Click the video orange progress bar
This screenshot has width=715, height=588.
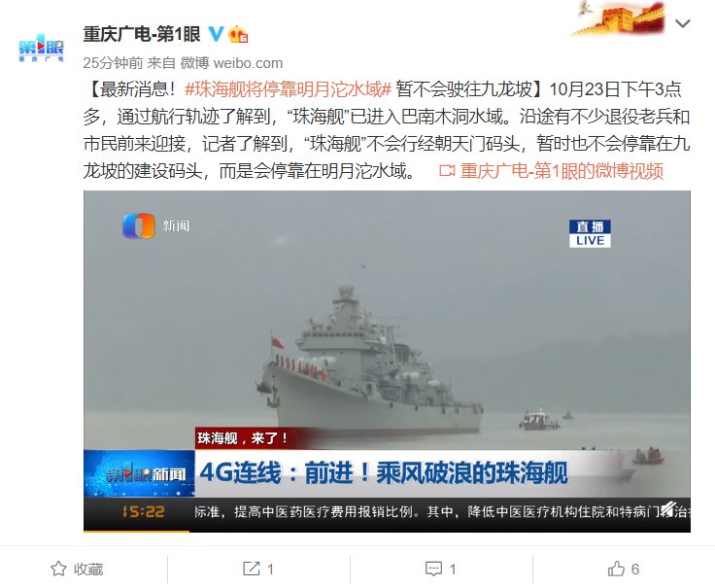[x=136, y=531]
